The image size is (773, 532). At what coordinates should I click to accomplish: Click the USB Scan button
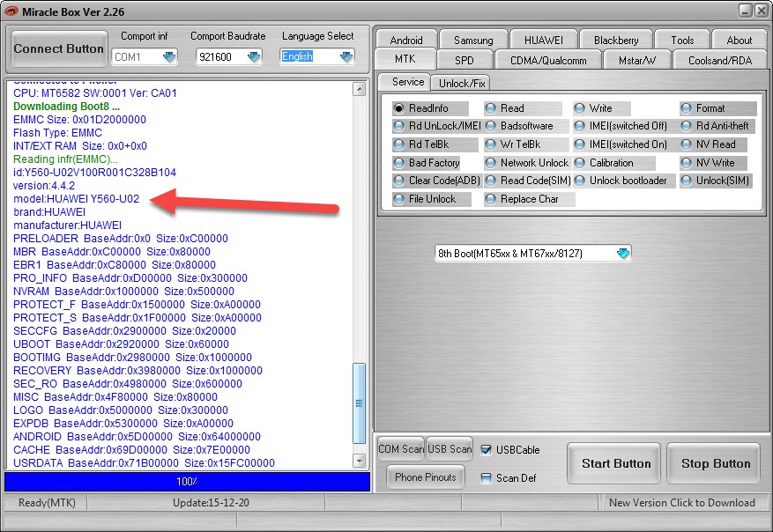[x=450, y=448]
